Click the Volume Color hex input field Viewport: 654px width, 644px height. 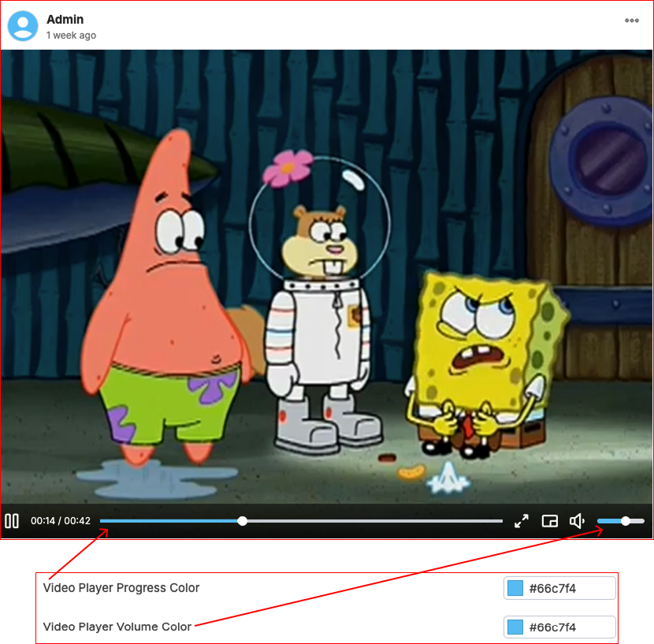point(567,627)
